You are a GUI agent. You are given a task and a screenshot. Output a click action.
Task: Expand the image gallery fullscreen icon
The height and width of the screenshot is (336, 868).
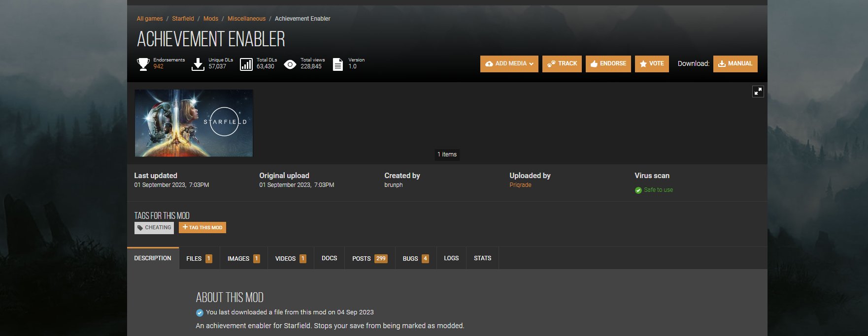(x=758, y=92)
